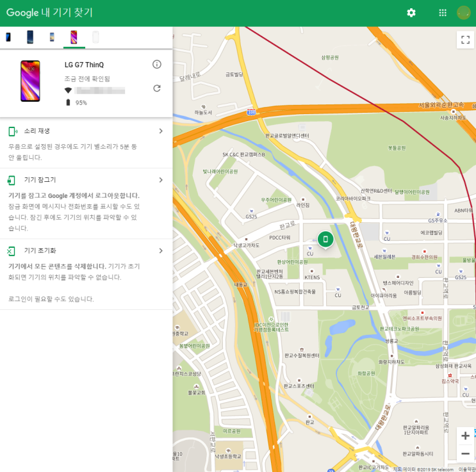The height and width of the screenshot is (472, 476).
Task: Click the 기기 초기화 erase icon
Action: coord(11,251)
